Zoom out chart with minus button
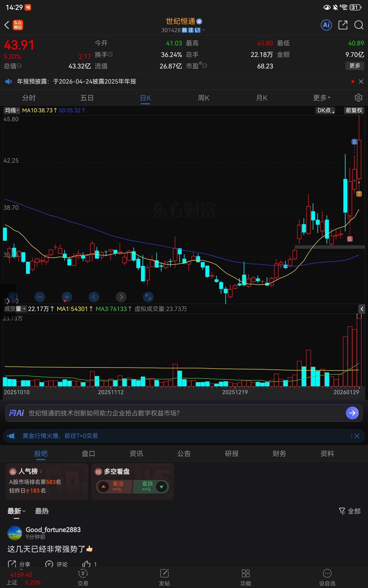Image resolution: width=368 pixels, height=588 pixels. (x=40, y=297)
